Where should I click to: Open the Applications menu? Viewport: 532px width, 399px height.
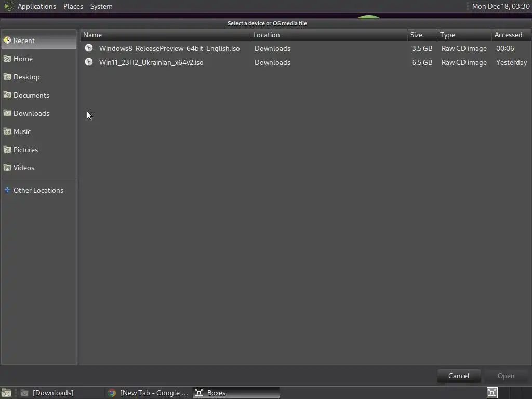pos(37,6)
